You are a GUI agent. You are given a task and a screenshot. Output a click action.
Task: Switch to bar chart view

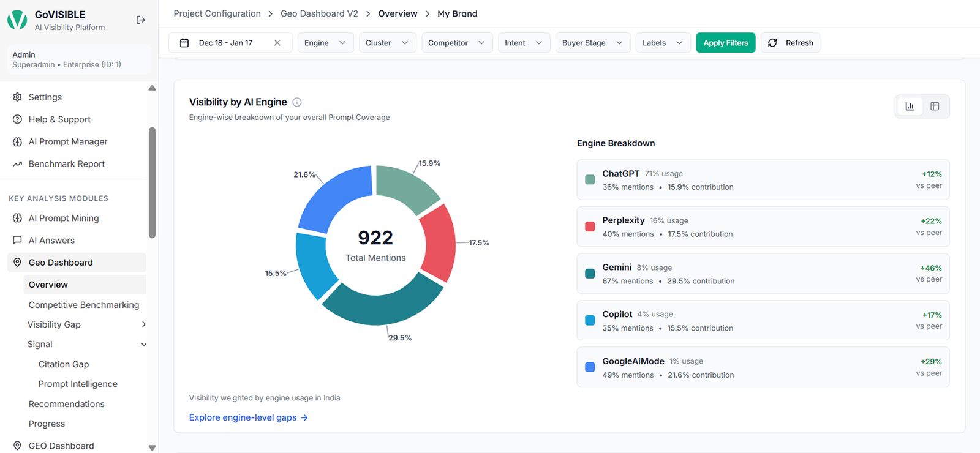(x=910, y=107)
